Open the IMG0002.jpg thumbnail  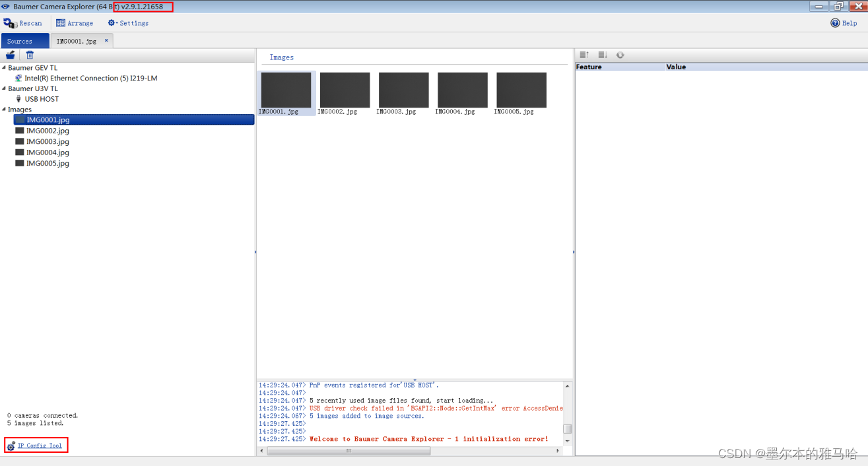click(x=345, y=90)
